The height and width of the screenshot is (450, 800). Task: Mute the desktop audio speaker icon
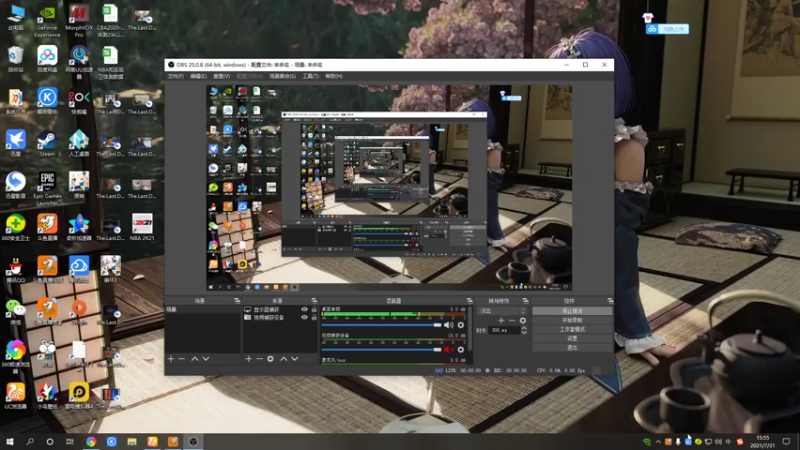coord(448,325)
